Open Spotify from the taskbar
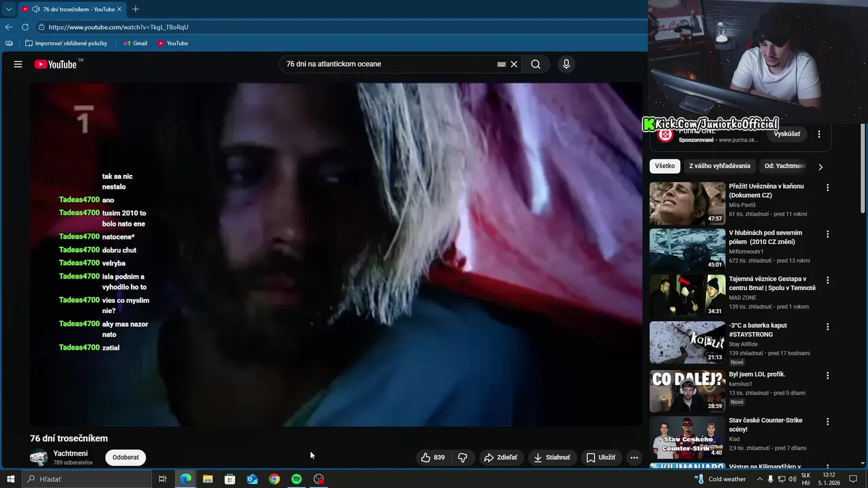Viewport: 868px width, 488px height. coord(296,479)
